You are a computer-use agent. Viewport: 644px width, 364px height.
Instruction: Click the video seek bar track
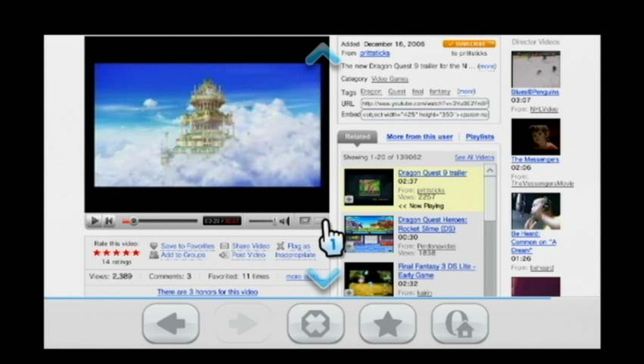[160, 221]
